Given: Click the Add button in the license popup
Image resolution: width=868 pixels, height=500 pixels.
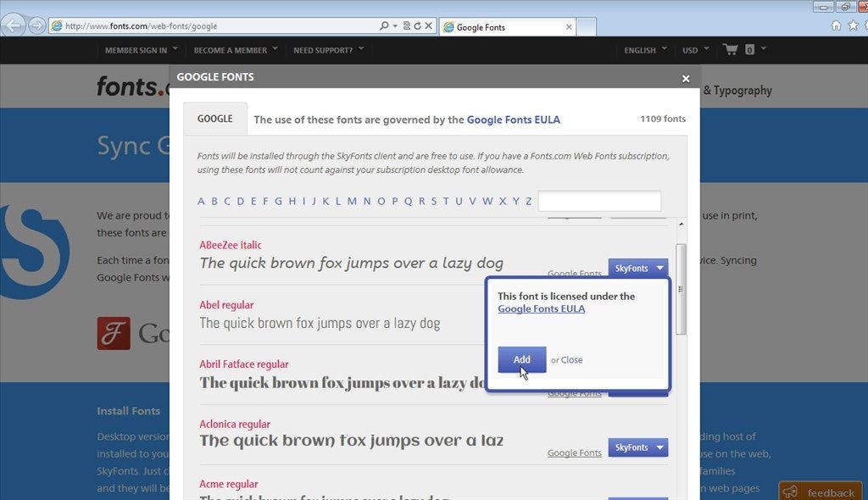Looking at the screenshot, I should click(x=521, y=360).
